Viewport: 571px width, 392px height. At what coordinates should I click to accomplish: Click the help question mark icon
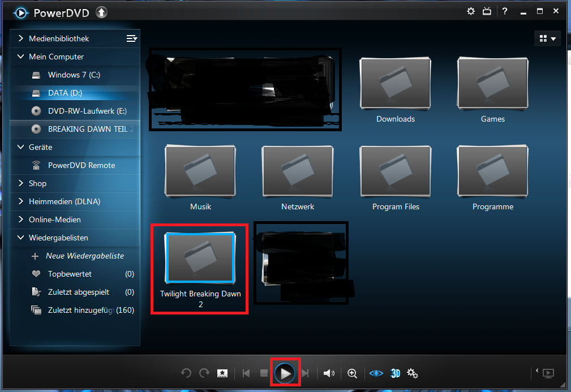(504, 11)
